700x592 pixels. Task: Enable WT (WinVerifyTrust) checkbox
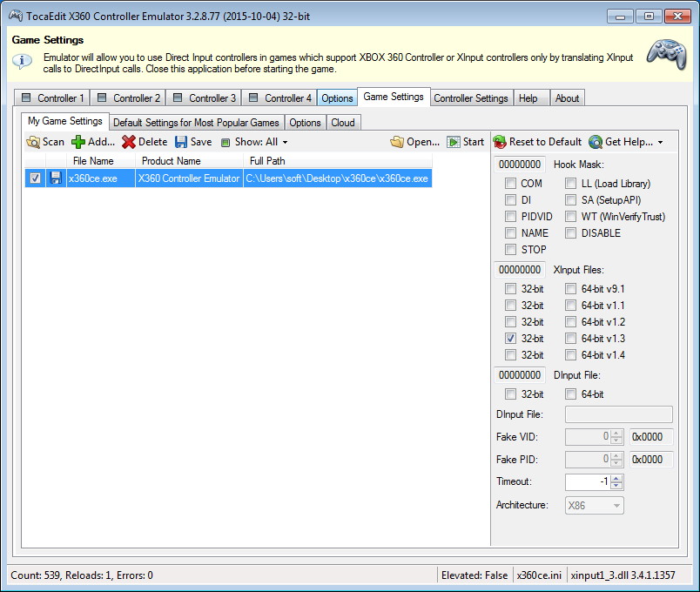pyautogui.click(x=570, y=217)
